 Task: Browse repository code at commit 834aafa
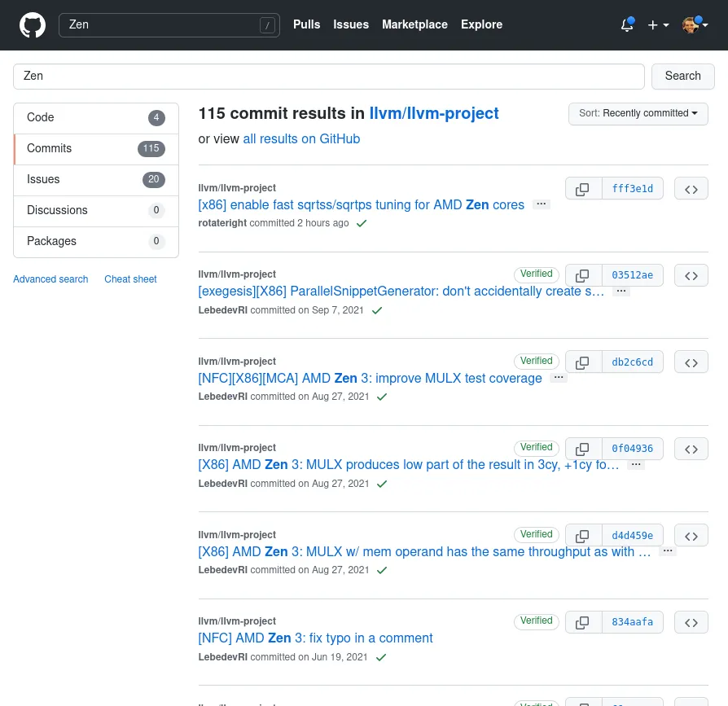pyautogui.click(x=691, y=622)
